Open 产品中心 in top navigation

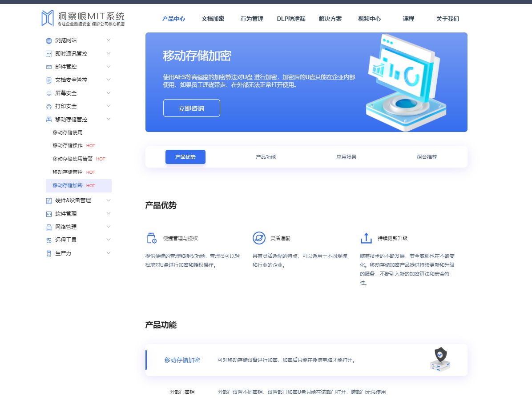point(174,19)
